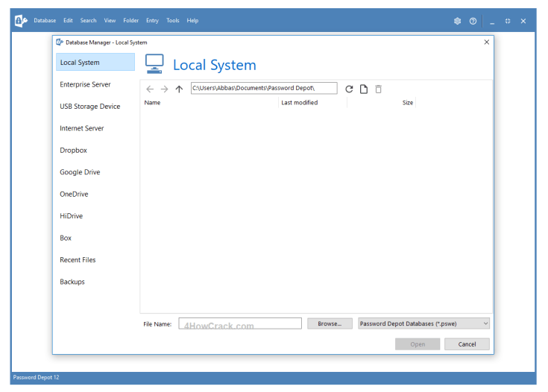Open the Edit menu

tap(68, 21)
